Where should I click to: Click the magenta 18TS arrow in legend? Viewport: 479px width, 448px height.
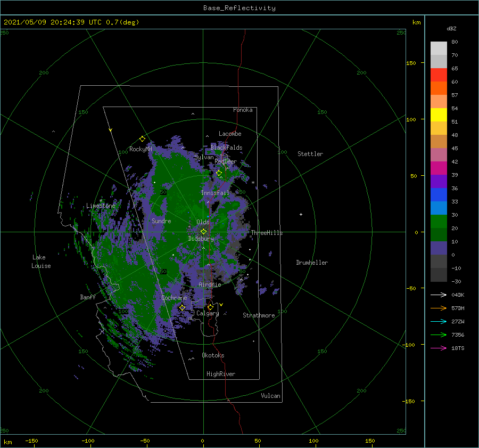pyautogui.click(x=439, y=348)
